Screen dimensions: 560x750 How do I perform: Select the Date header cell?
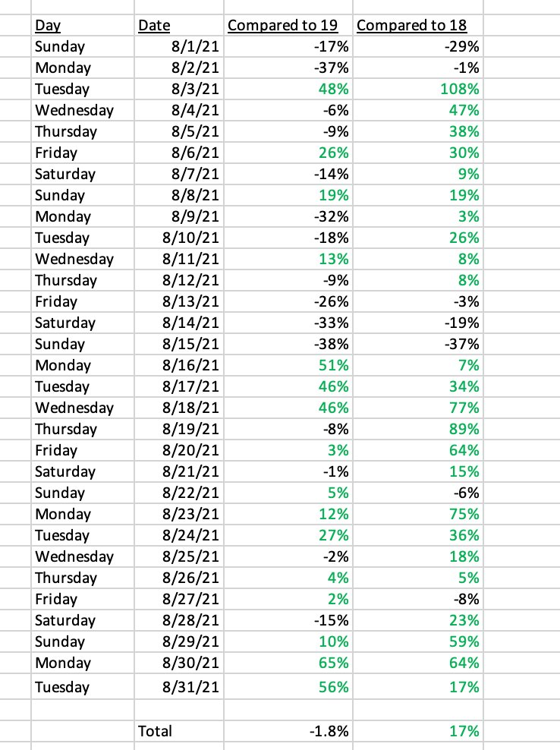[179, 25]
